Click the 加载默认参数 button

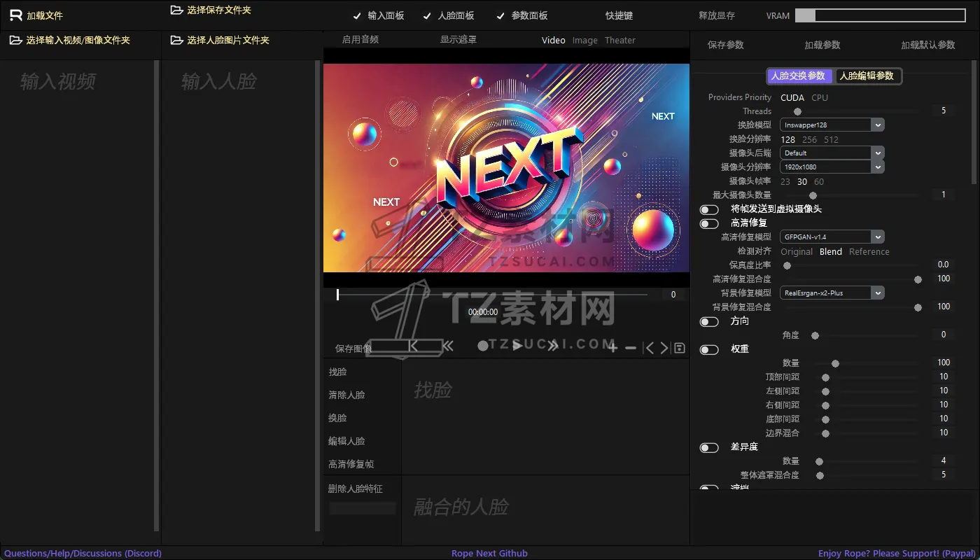[x=928, y=45]
